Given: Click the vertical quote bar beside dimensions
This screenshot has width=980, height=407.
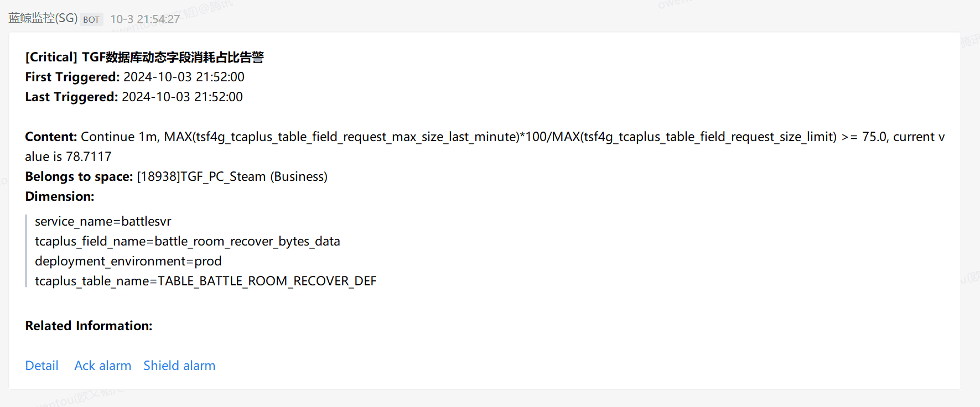Looking at the screenshot, I should click(26, 251).
